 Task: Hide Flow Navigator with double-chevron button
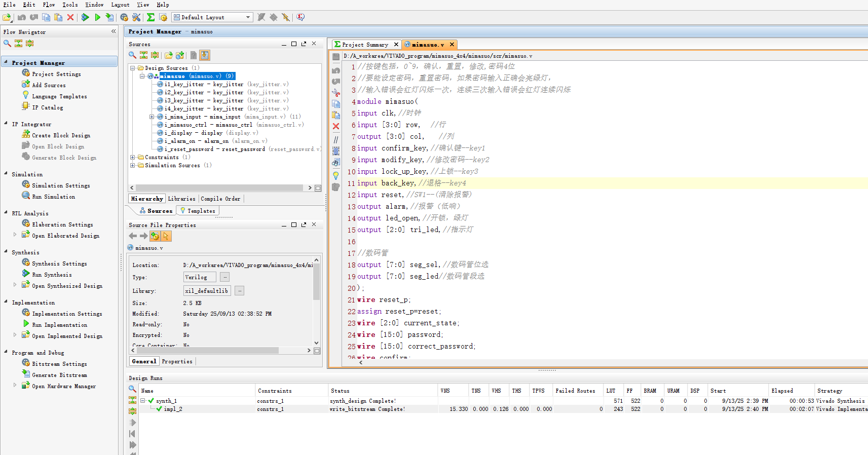114,31
